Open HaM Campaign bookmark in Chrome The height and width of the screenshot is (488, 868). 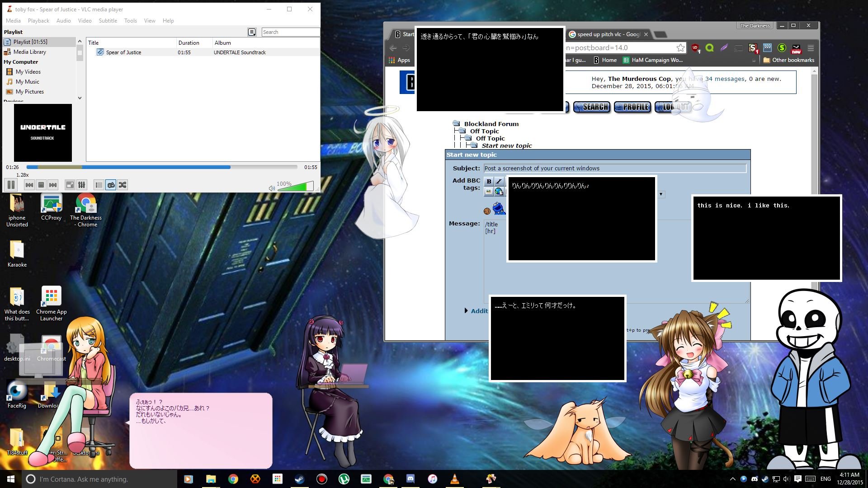(653, 60)
